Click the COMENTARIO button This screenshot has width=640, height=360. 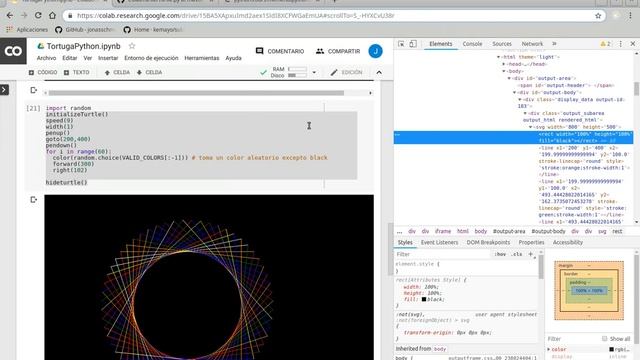coord(280,51)
